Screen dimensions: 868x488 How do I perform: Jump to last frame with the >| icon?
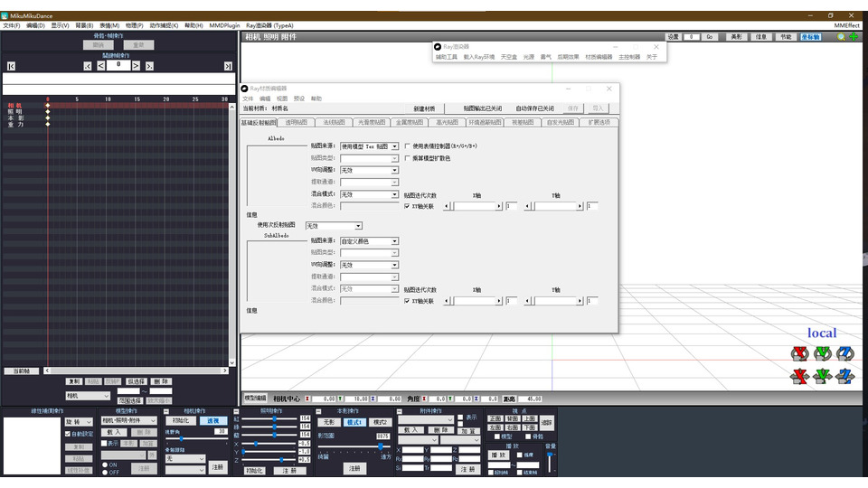click(x=228, y=66)
